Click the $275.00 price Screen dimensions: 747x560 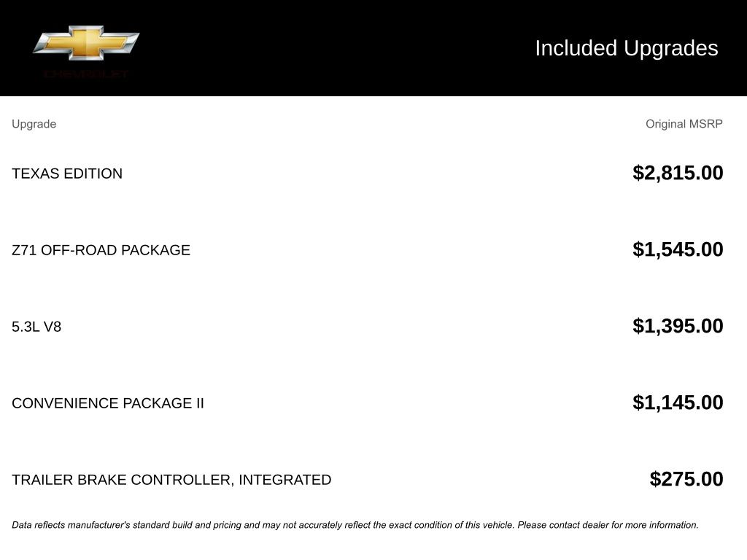(686, 479)
